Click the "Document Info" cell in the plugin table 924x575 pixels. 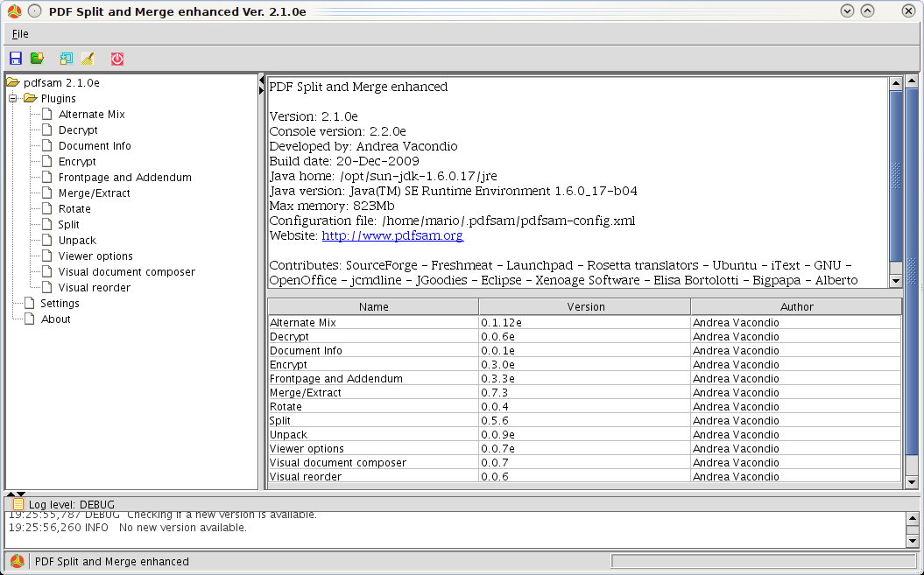(373, 351)
